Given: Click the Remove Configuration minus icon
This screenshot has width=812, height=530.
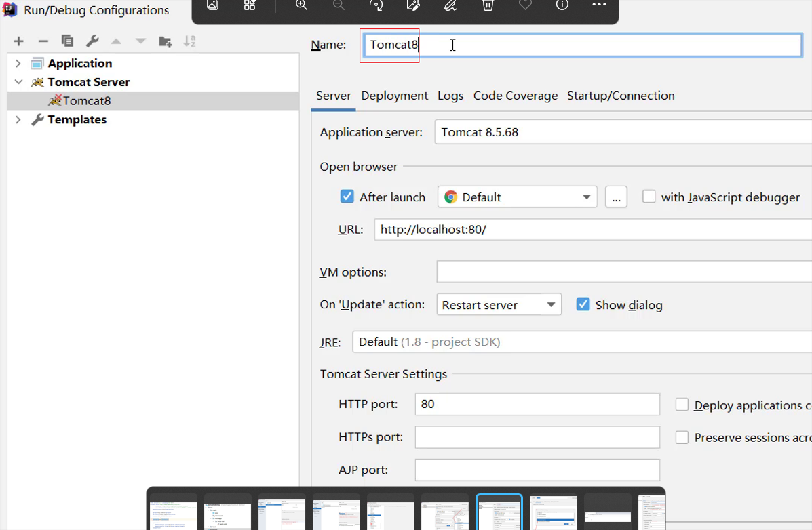Looking at the screenshot, I should pos(43,41).
